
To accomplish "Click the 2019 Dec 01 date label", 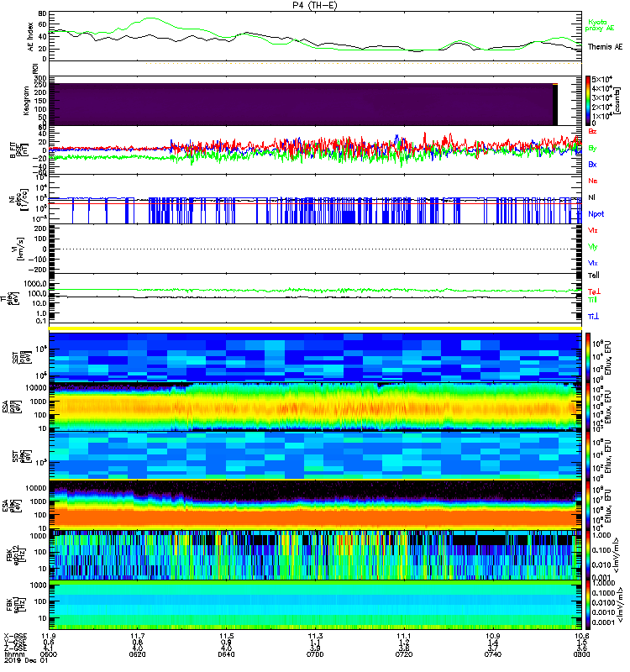I will [x=25, y=661].
